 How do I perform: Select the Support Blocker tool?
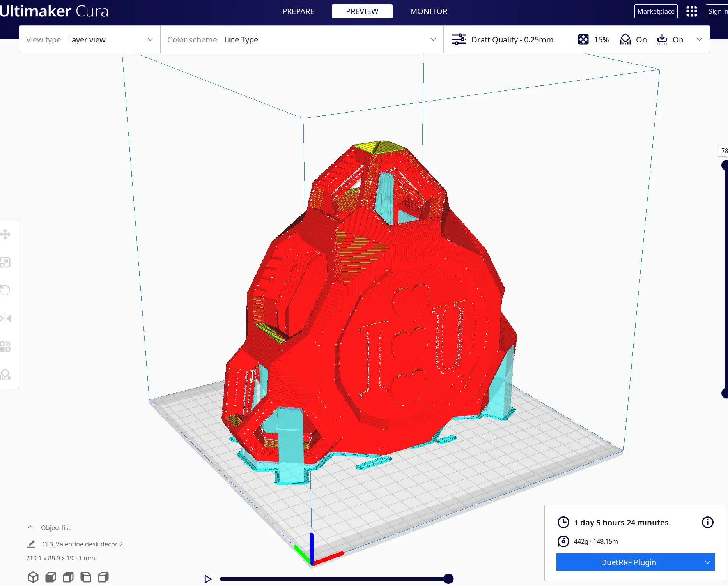pyautogui.click(x=5, y=375)
